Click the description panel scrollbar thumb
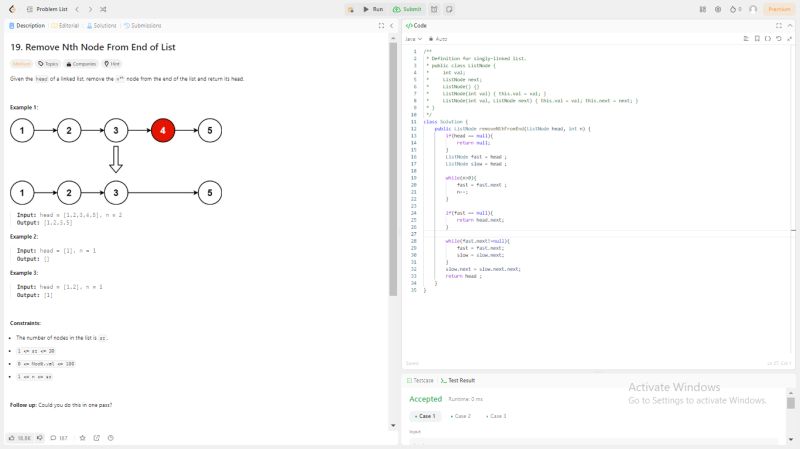Screen dimensions: 800x449 click(x=393, y=169)
